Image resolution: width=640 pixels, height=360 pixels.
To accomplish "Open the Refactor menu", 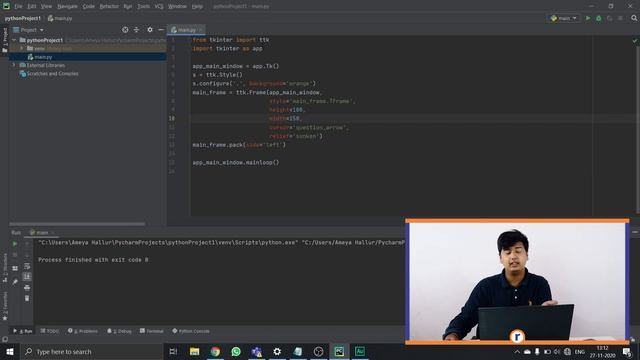I will (109, 6).
